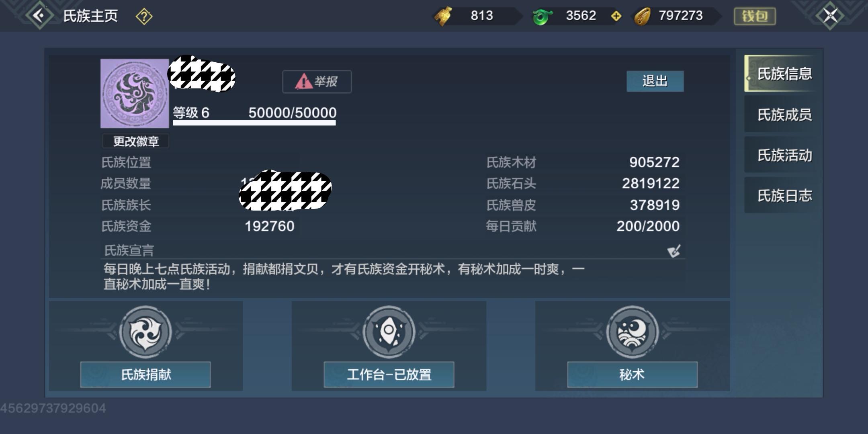Image resolution: width=868 pixels, height=434 pixels.
Task: Click the 举报 report button
Action: tap(317, 82)
